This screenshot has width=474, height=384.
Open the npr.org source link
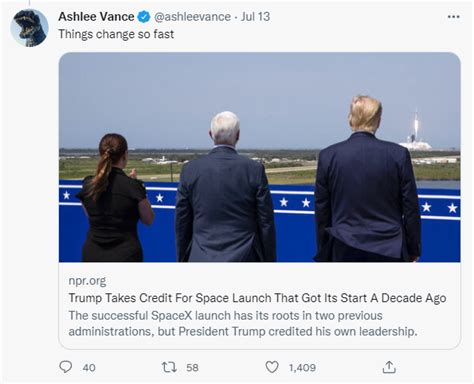click(x=87, y=281)
